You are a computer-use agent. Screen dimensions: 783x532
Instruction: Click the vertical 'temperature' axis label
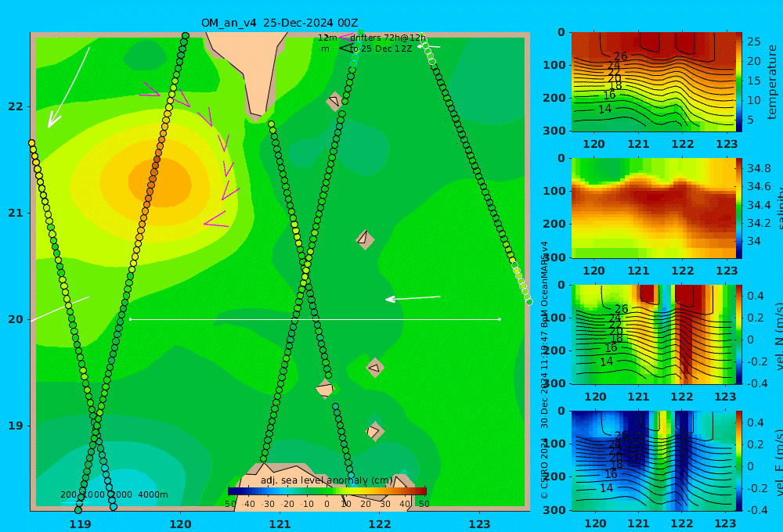coord(773,82)
